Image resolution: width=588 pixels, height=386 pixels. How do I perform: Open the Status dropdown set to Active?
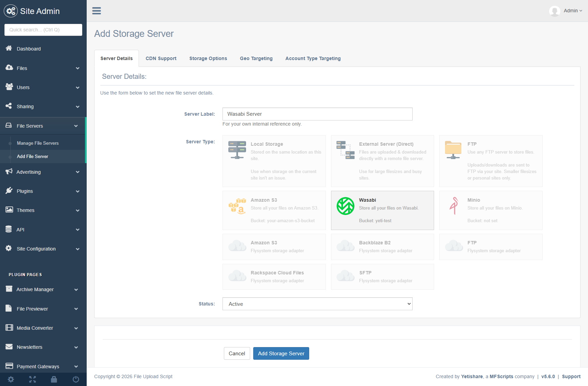(317, 304)
